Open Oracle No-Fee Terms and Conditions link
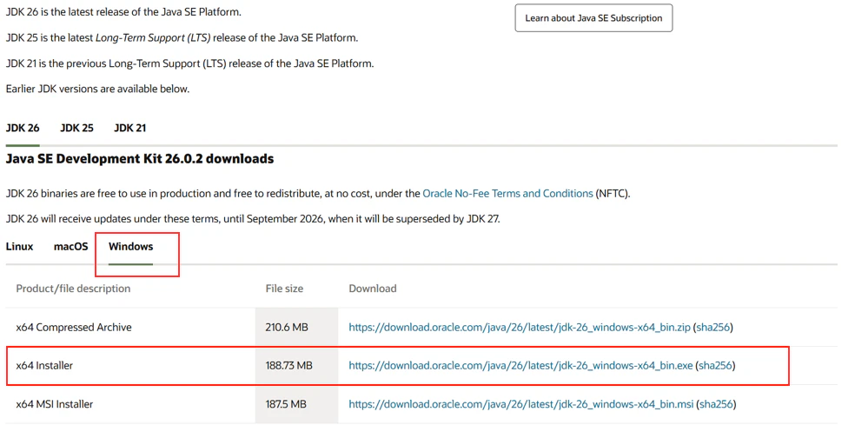 507,194
